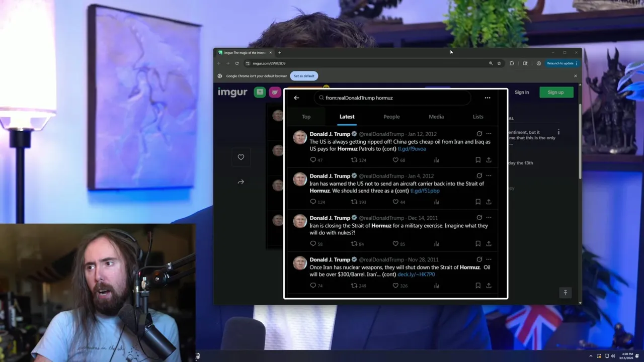Open a new Chrome tab
644x362 pixels.
pyautogui.click(x=280, y=53)
